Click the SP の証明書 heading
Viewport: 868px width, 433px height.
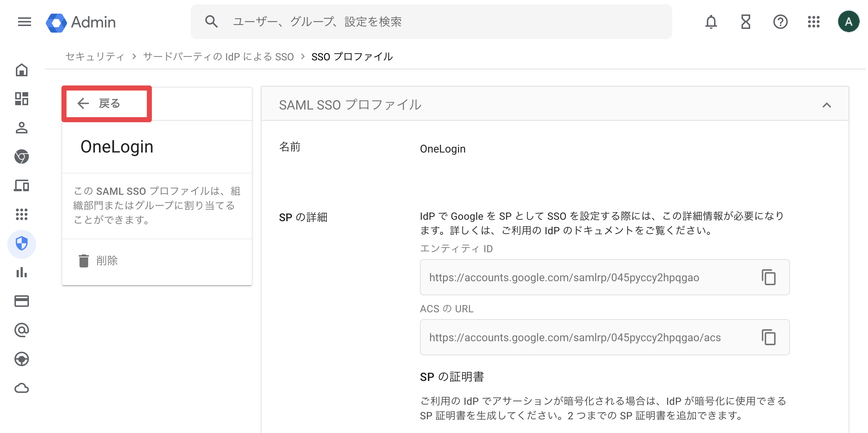pyautogui.click(x=452, y=377)
